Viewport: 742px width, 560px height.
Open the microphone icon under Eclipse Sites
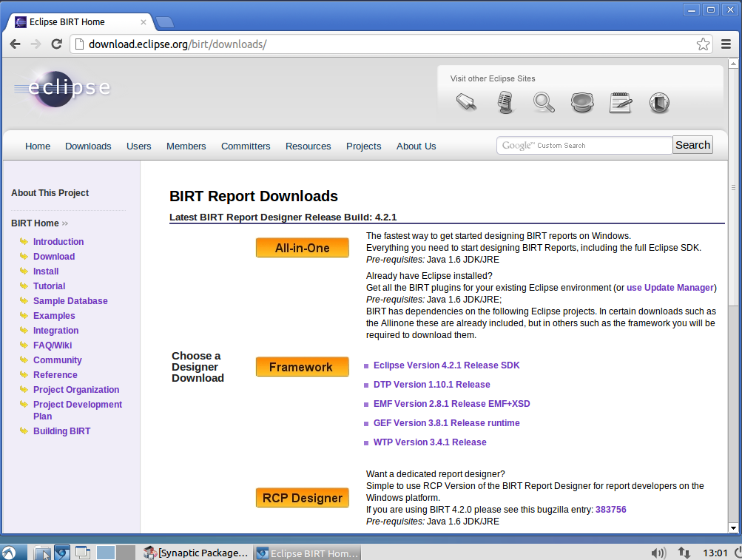coord(505,102)
